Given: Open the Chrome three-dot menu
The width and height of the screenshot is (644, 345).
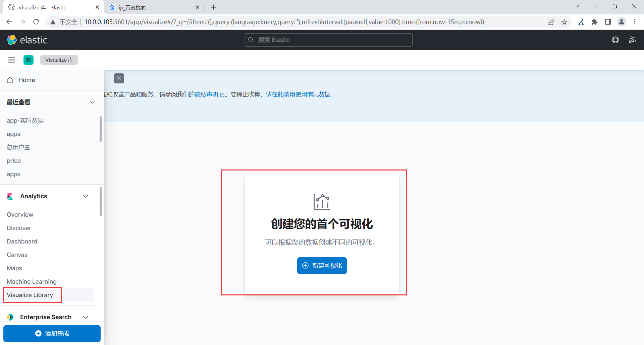Looking at the screenshot, I should coord(635,22).
